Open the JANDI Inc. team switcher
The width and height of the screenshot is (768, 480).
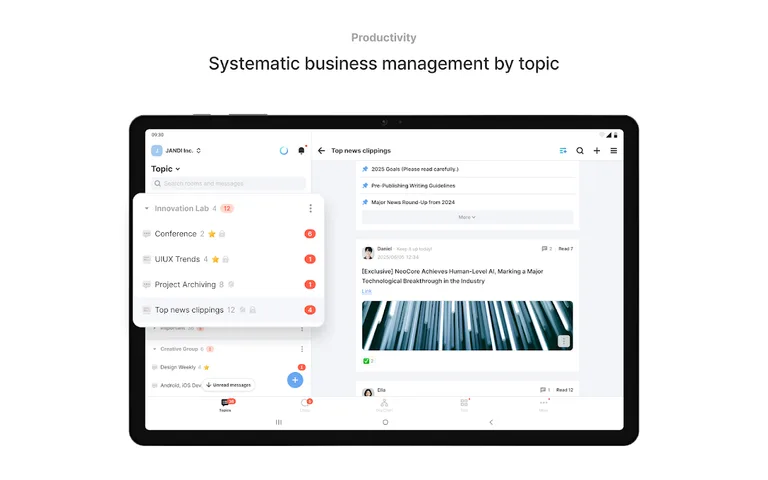[177, 151]
